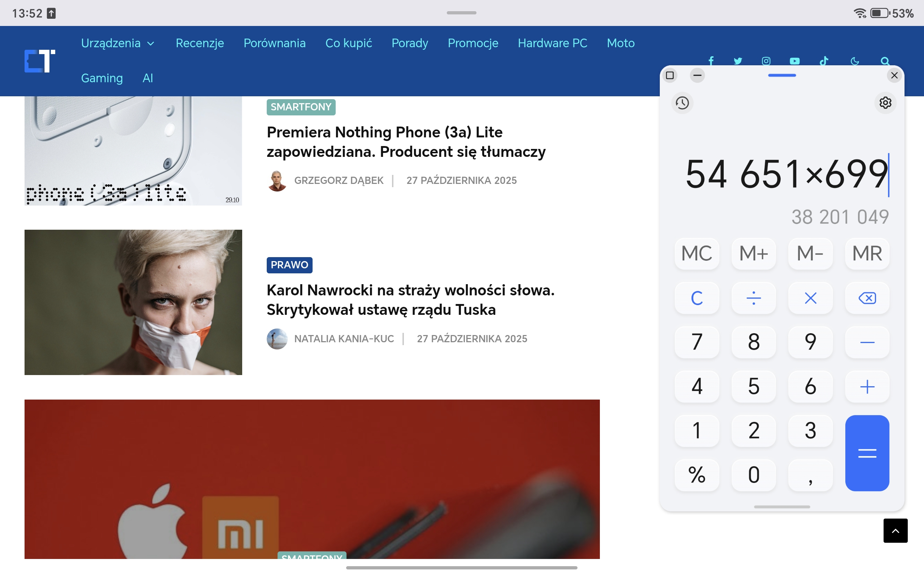Image resolution: width=924 pixels, height=577 pixels.
Task: Go to Hardware PC section
Action: [552, 43]
